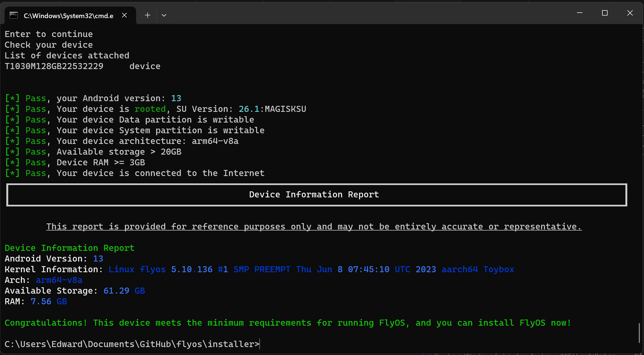Click 'Android Version: 13' in report
Image resolution: width=644 pixels, height=355 pixels.
pos(54,259)
